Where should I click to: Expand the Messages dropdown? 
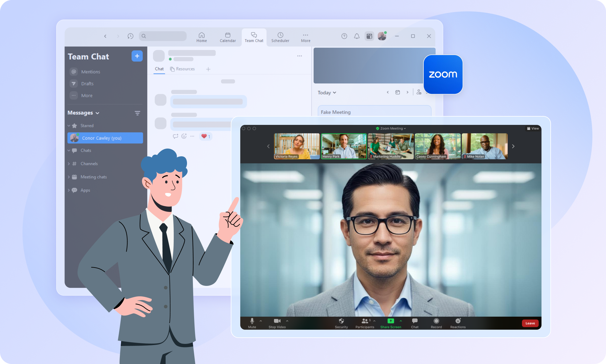(x=83, y=113)
